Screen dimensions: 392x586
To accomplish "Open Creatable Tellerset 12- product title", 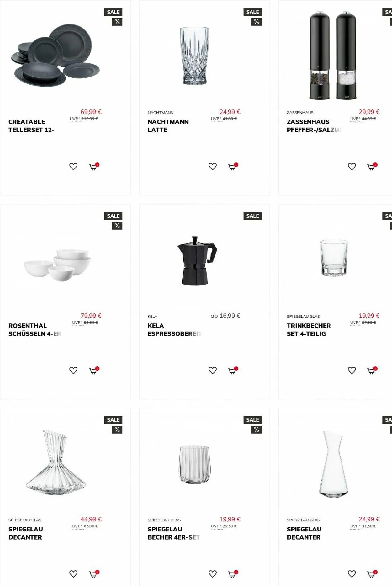I will coord(31,126).
